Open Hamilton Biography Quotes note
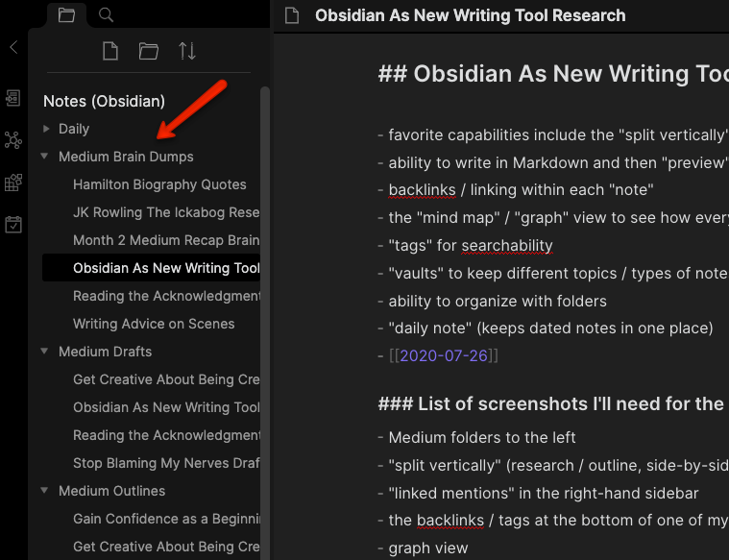Image resolution: width=729 pixels, height=560 pixels. 159,184
